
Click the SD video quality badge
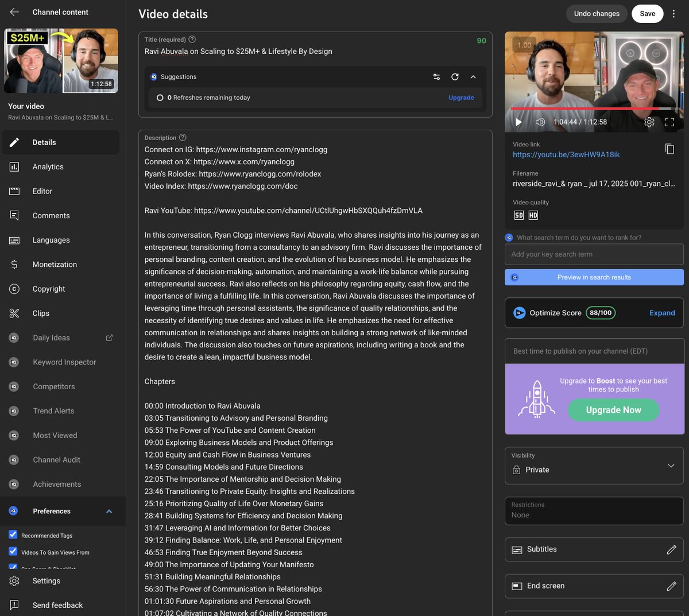(x=519, y=215)
